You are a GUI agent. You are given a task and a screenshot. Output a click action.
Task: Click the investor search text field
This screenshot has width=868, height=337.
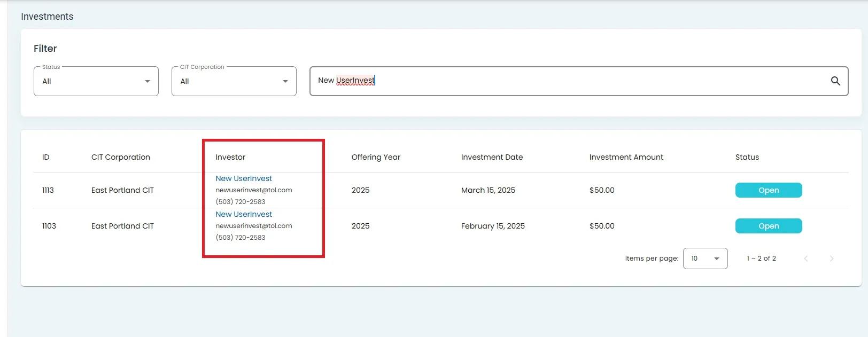pyautogui.click(x=567, y=81)
